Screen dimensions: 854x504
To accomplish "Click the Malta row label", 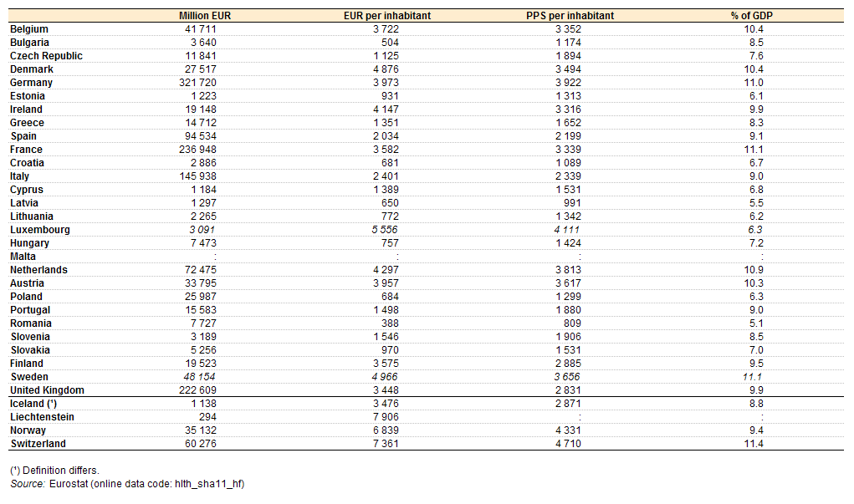I will pos(23,257).
